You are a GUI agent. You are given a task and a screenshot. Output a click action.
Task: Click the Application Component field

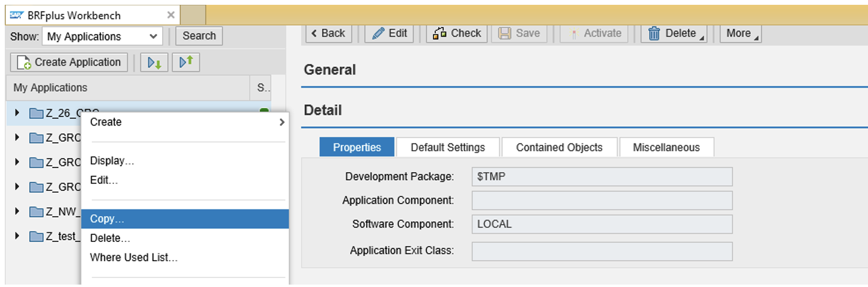602,201
